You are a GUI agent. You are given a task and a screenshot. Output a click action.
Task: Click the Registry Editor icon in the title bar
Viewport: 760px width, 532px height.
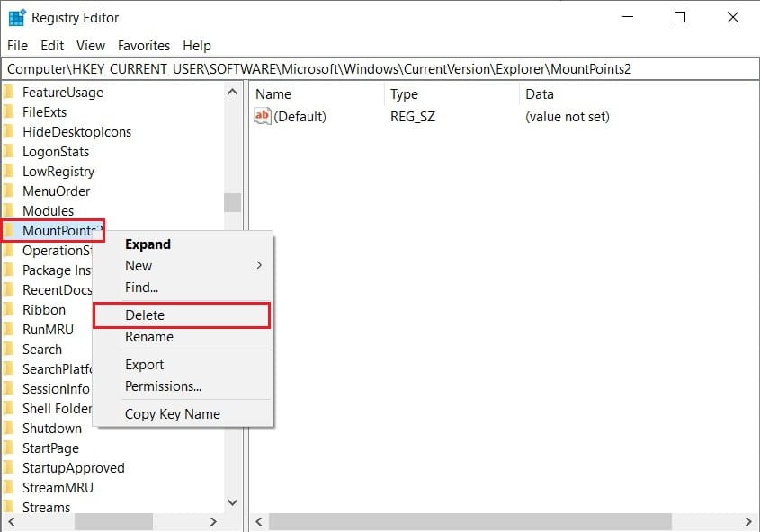pos(16,17)
